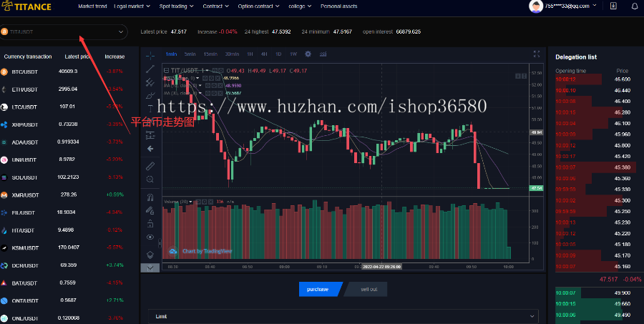
Task: Select the ruler measure tool
Action: (150, 166)
